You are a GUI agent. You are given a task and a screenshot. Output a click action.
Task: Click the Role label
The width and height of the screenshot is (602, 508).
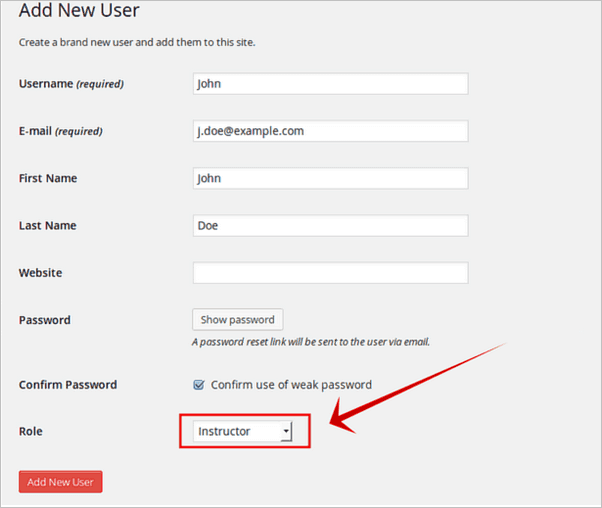click(x=32, y=431)
